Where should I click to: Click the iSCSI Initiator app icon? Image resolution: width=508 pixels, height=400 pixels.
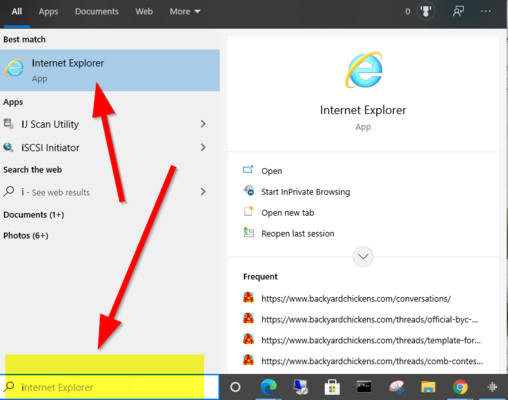pyautogui.click(x=8, y=147)
